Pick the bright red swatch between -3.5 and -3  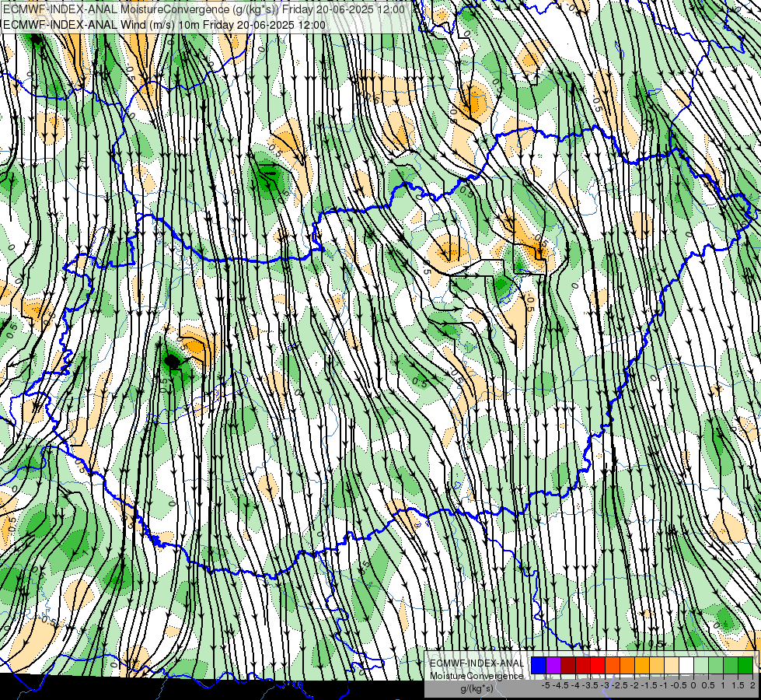pos(598,666)
